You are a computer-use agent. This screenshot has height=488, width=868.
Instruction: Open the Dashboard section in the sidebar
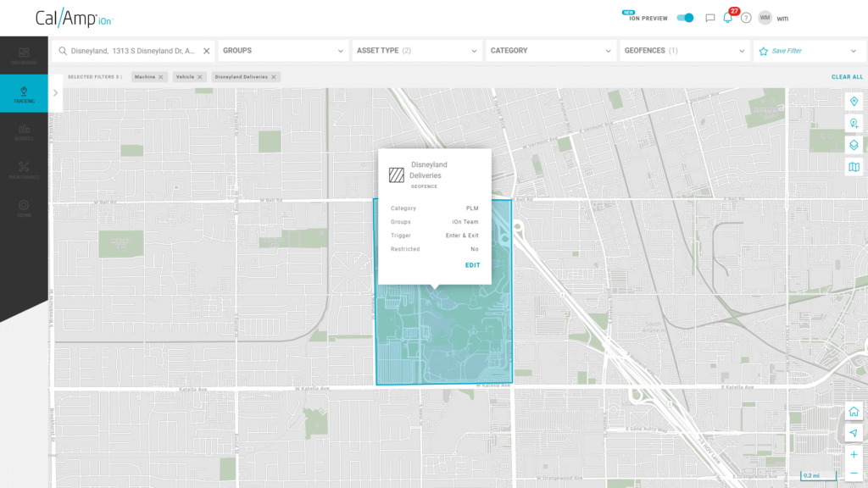(24, 53)
